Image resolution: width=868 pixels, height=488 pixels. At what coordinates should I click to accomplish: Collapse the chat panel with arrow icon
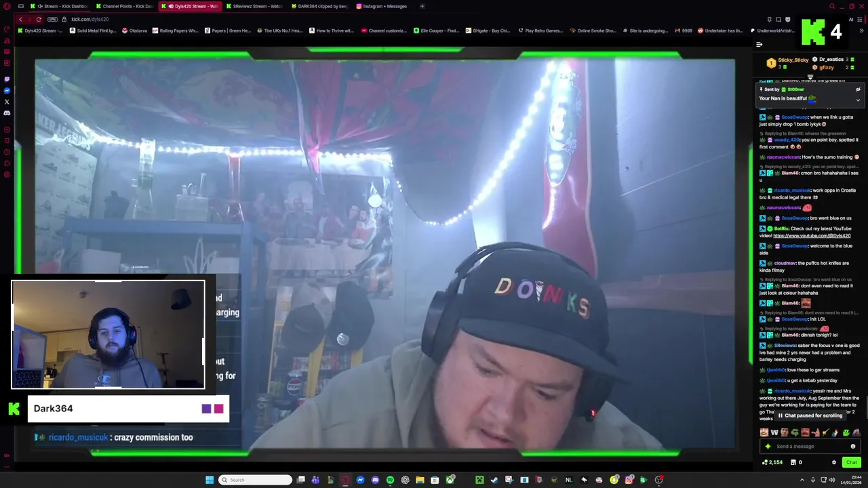coord(759,45)
